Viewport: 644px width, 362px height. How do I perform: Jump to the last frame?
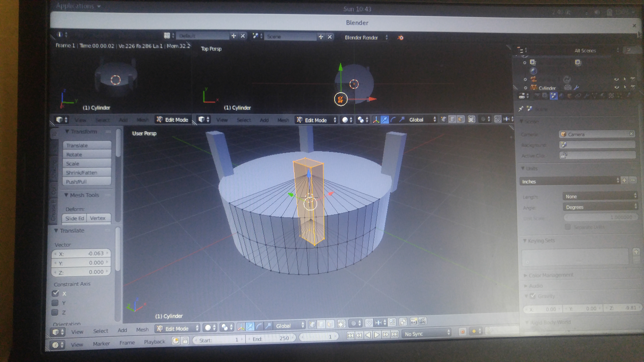coord(394,334)
